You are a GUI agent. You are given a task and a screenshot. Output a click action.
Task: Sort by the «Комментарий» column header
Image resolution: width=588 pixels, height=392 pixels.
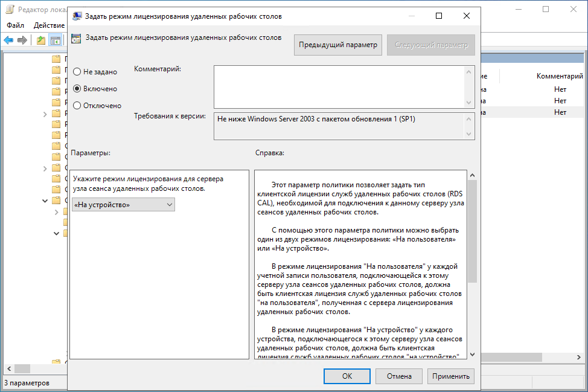(x=560, y=76)
